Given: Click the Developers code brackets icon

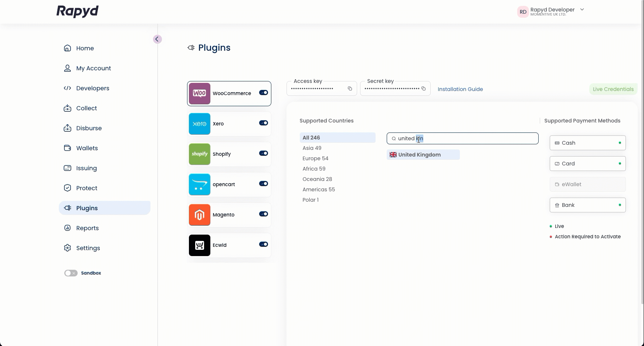Looking at the screenshot, I should [x=67, y=88].
